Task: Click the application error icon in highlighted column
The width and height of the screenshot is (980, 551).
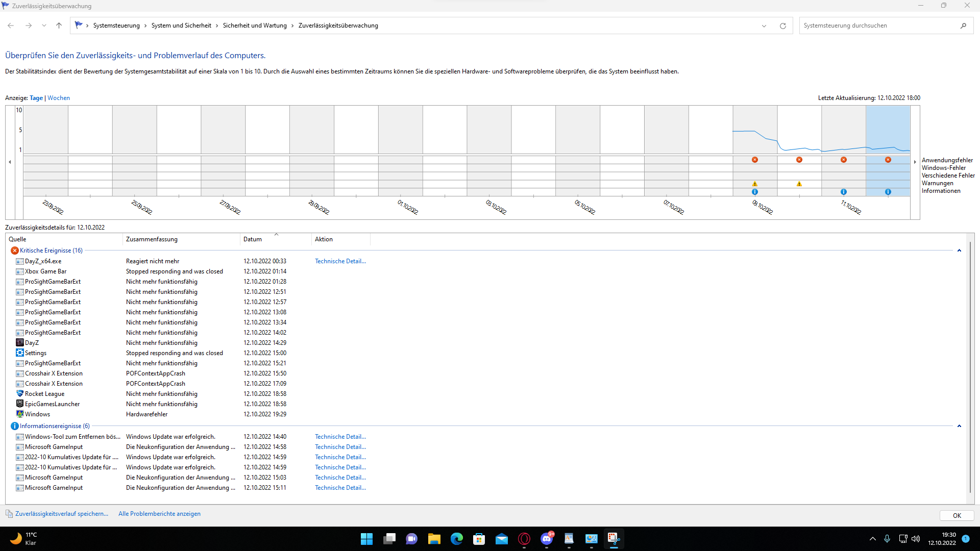Action: pos(888,160)
